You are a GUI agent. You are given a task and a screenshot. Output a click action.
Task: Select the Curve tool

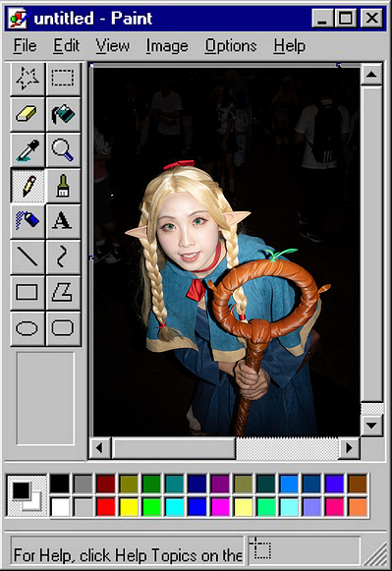63,257
